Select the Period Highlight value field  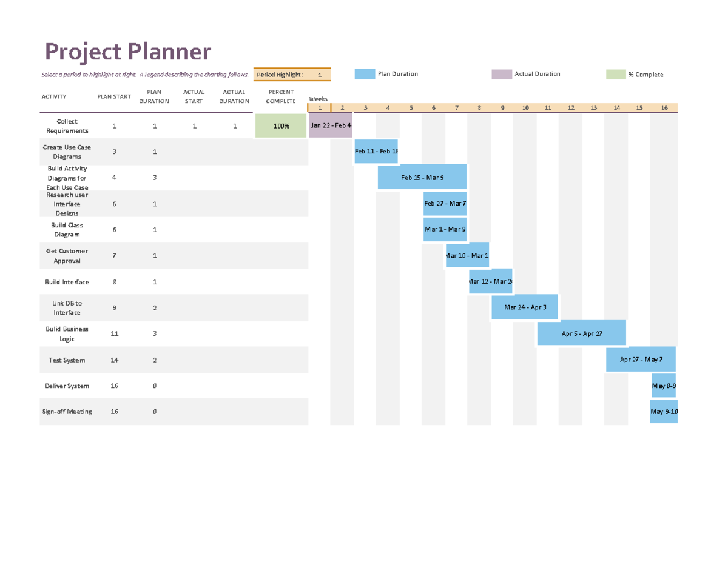click(x=320, y=75)
